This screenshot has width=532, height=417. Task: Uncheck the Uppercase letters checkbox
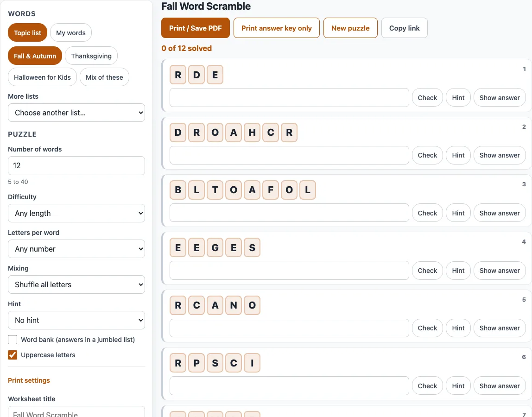13,355
